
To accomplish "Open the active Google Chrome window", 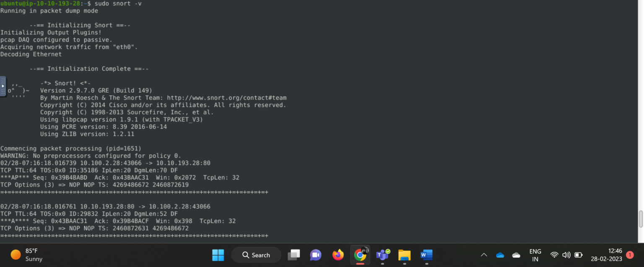I will (x=360, y=254).
